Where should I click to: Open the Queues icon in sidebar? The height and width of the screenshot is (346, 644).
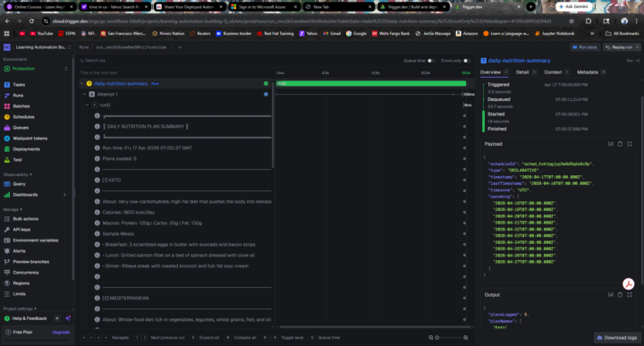[x=7, y=128]
